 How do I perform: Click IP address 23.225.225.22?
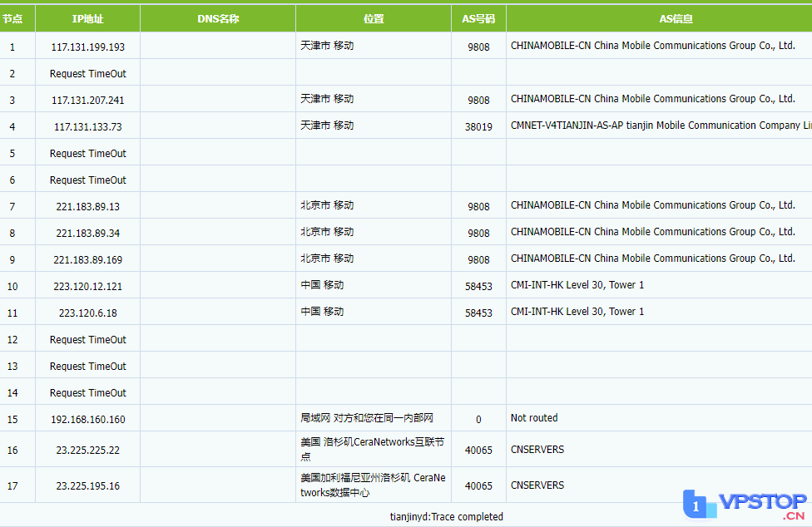(88, 451)
